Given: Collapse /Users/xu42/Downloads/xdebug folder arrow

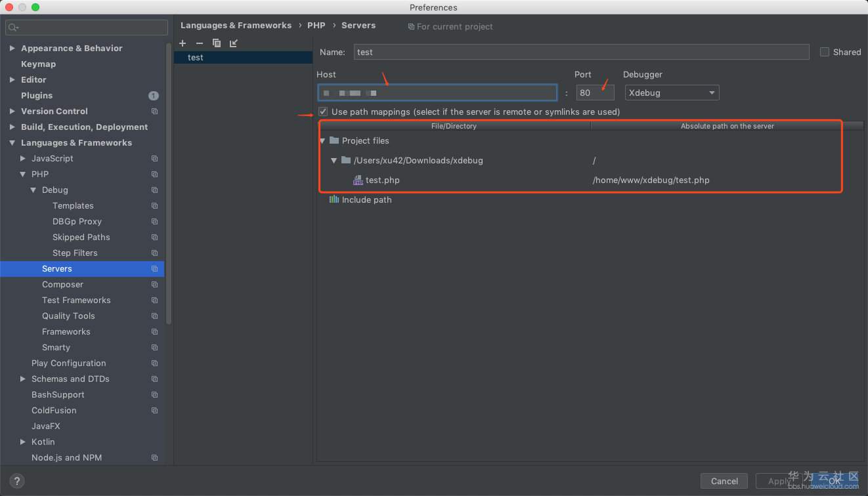Looking at the screenshot, I should click(334, 161).
